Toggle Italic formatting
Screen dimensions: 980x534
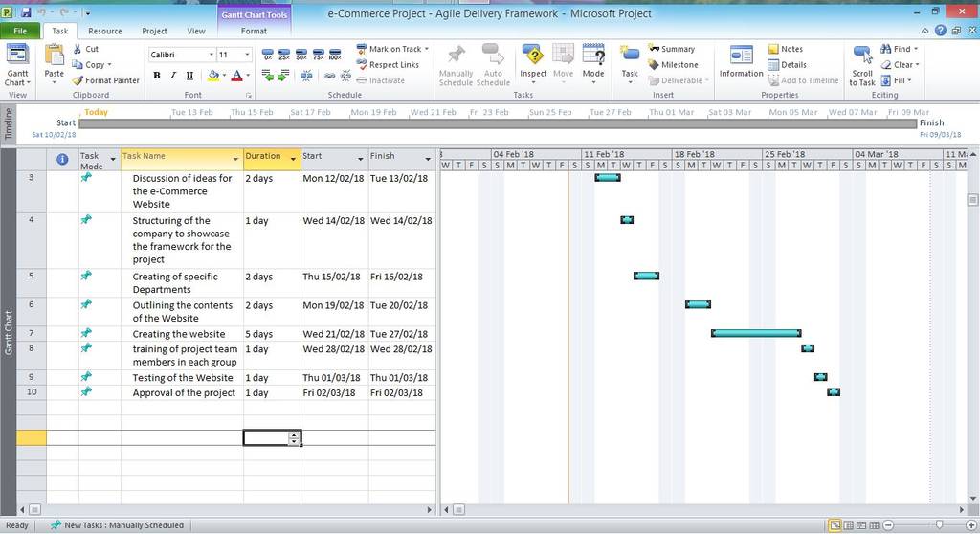point(173,76)
